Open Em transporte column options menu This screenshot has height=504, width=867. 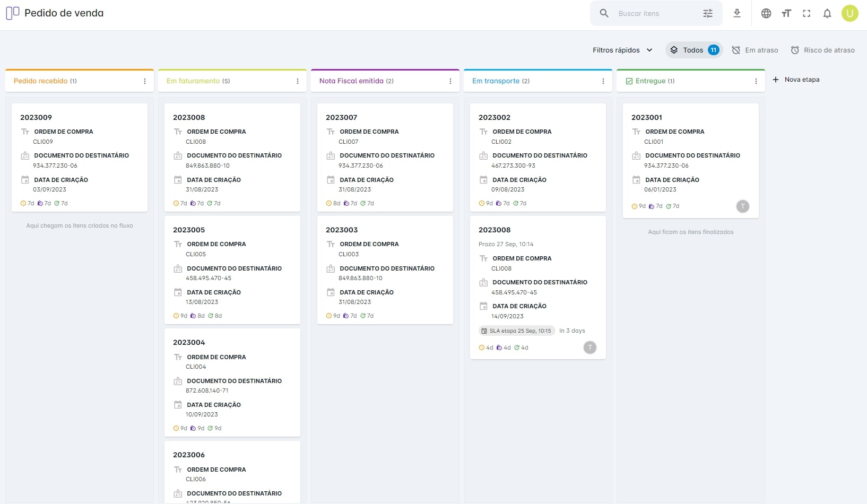pos(603,81)
